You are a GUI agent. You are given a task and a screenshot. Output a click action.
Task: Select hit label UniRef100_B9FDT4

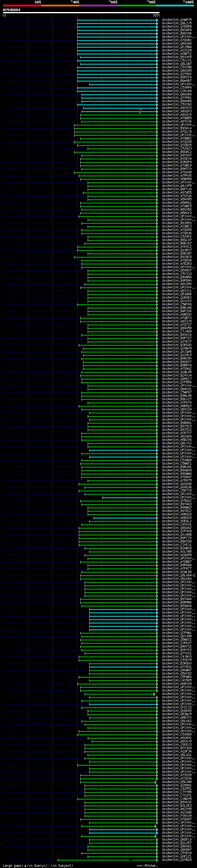177,78
